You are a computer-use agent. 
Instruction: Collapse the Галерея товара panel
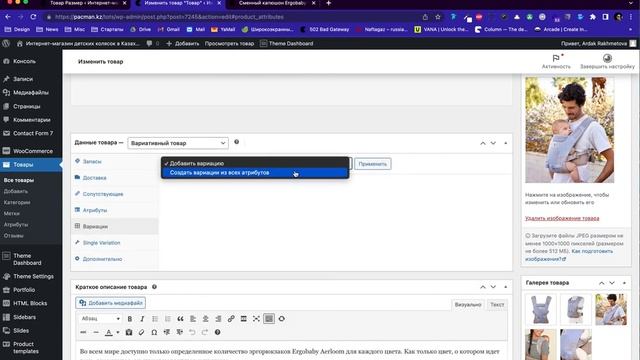click(624, 283)
